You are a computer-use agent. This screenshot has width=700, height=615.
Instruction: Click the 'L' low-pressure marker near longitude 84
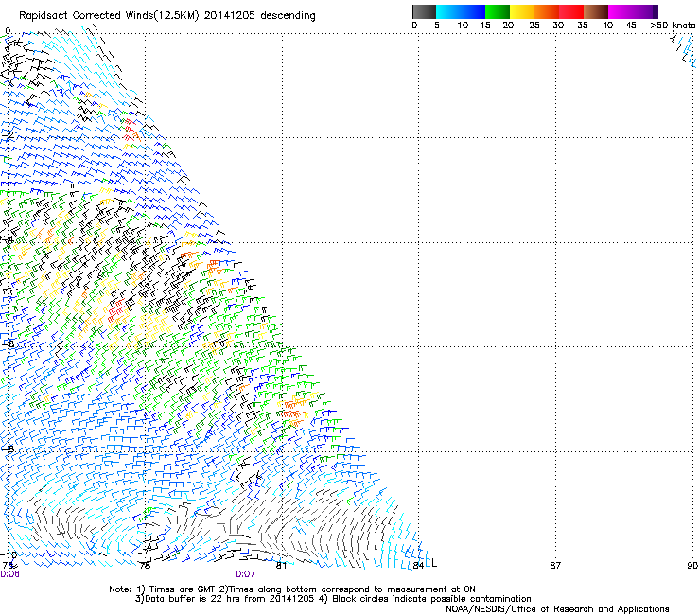click(x=434, y=563)
